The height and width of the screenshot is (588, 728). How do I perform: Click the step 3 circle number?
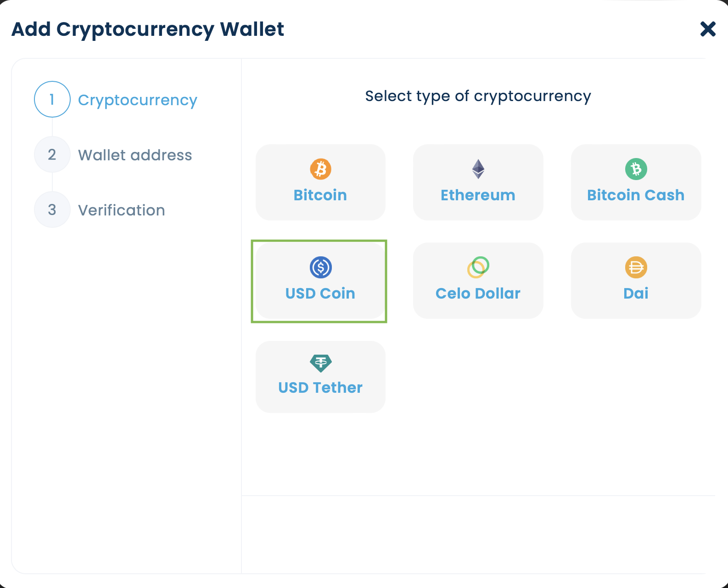pos(52,209)
